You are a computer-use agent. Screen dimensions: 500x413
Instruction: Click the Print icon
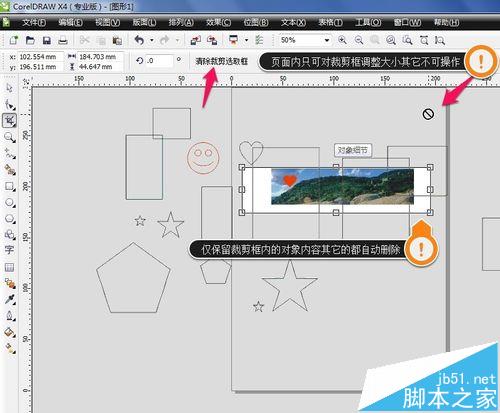click(63, 40)
